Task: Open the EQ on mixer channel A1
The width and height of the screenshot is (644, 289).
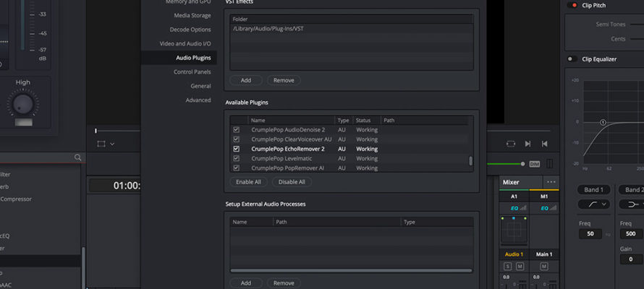Action: tap(514, 208)
